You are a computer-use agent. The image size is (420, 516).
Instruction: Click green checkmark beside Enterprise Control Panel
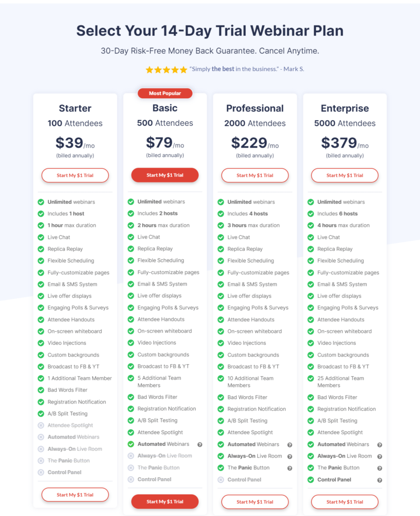(310, 480)
